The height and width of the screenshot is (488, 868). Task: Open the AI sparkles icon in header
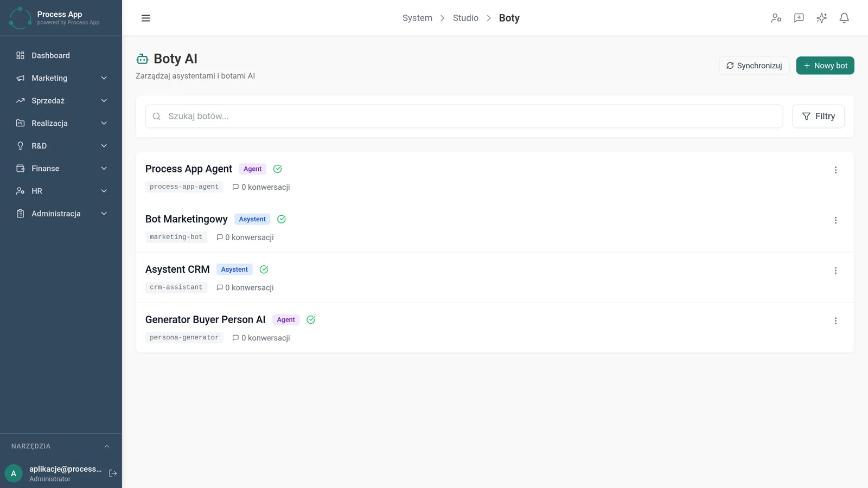[x=822, y=18]
